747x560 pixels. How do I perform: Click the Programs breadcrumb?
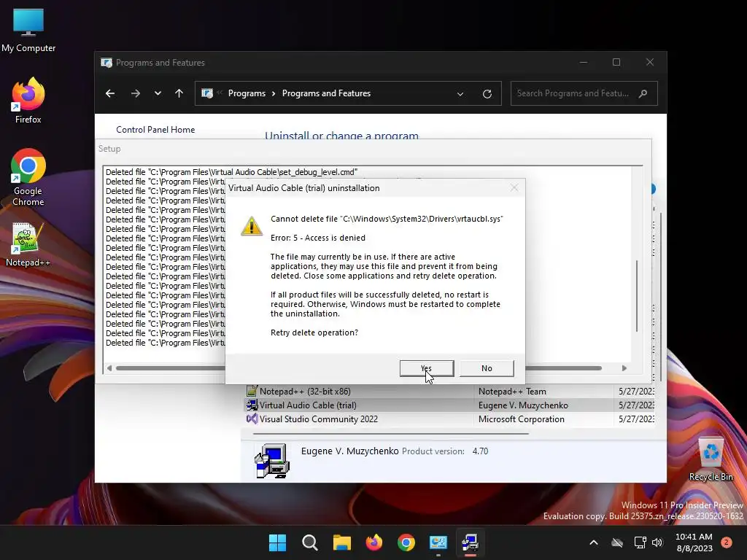[247, 93]
